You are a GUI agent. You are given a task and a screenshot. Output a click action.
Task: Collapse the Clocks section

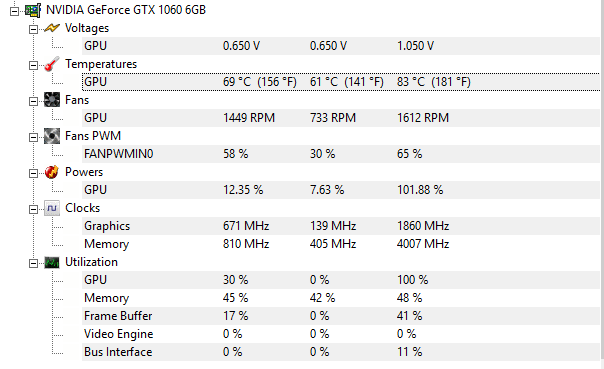34,210
